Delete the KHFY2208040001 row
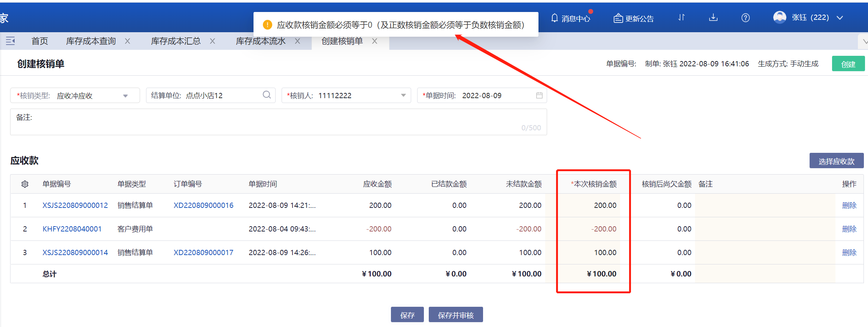Viewport: 868px width, 327px height. pos(849,229)
